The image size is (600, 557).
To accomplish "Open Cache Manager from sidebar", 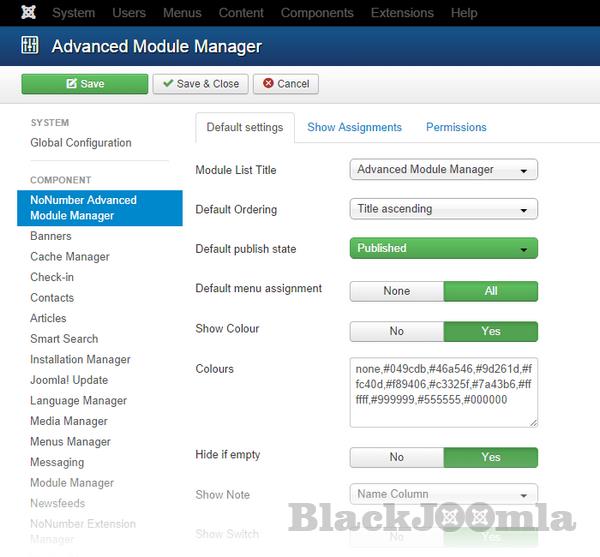I will [x=70, y=257].
